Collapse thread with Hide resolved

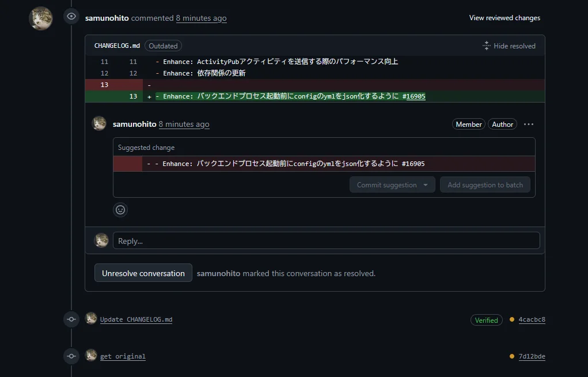tap(509, 46)
